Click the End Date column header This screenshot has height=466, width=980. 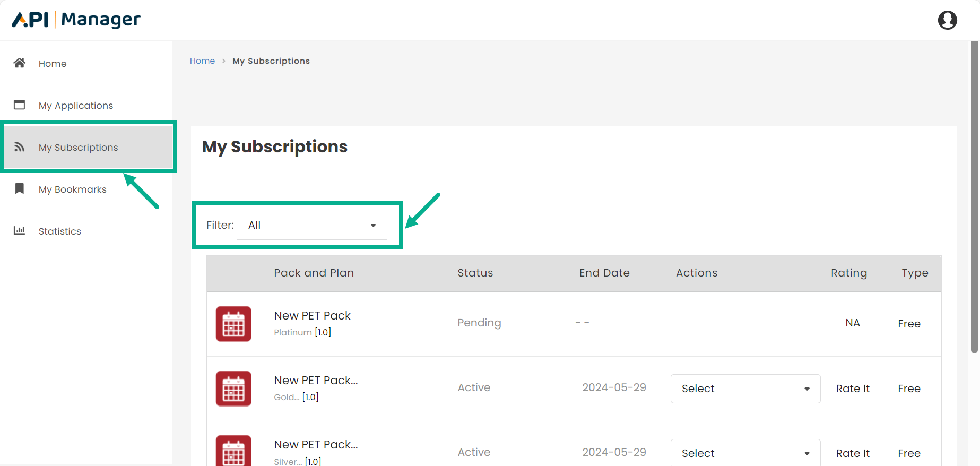coord(604,273)
